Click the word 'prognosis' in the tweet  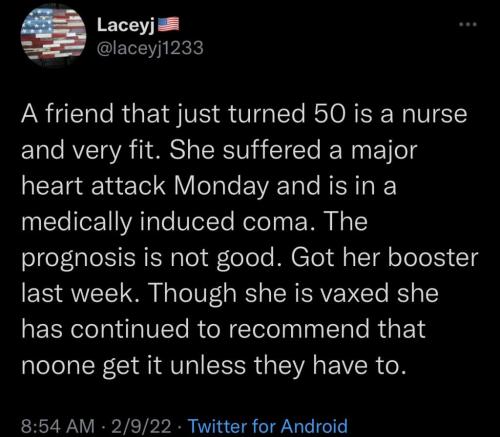click(78, 259)
